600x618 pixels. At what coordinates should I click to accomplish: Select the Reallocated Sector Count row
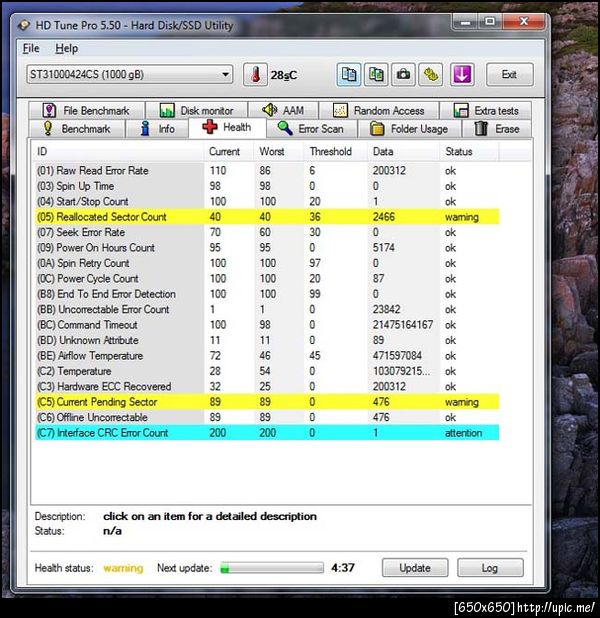pyautogui.click(x=267, y=217)
